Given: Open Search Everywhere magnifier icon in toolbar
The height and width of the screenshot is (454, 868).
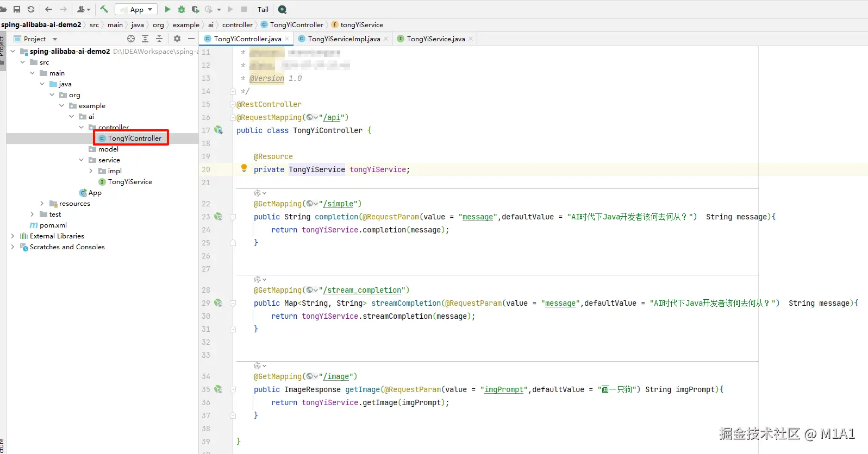Looking at the screenshot, I should tap(282, 9).
